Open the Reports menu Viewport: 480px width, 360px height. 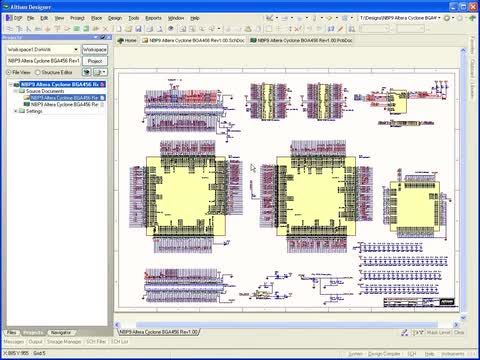tap(153, 18)
